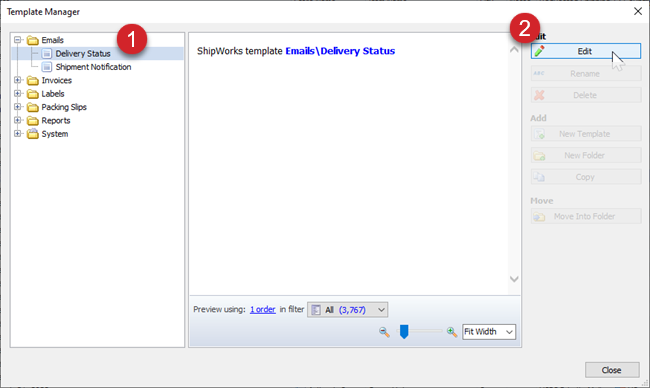Click the Delivery Status template page icon
Viewport: 650px width, 388px height.
47,53
